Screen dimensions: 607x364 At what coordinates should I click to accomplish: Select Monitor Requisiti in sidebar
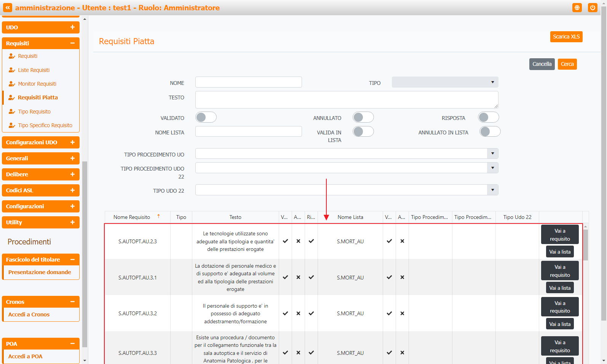click(37, 84)
